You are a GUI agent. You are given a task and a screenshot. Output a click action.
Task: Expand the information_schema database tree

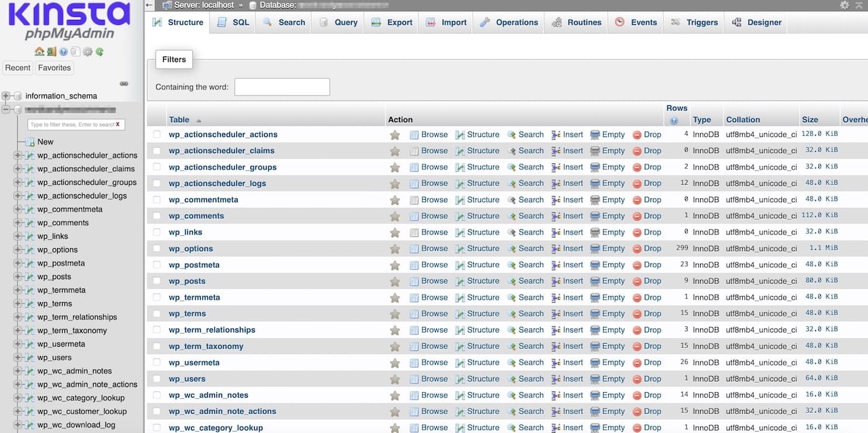coord(5,96)
